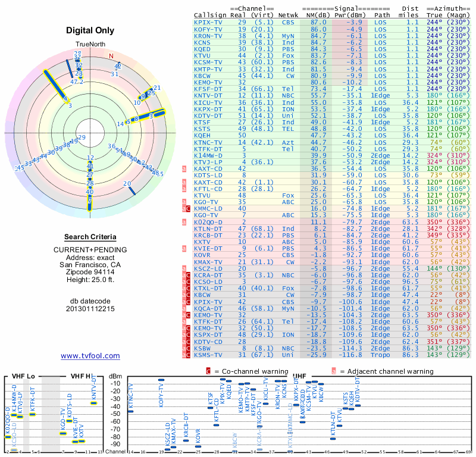Viewport: 476px width, 457px height.
Task: Click the red N north marker on radar
Action: pyautogui.click(x=111, y=56)
